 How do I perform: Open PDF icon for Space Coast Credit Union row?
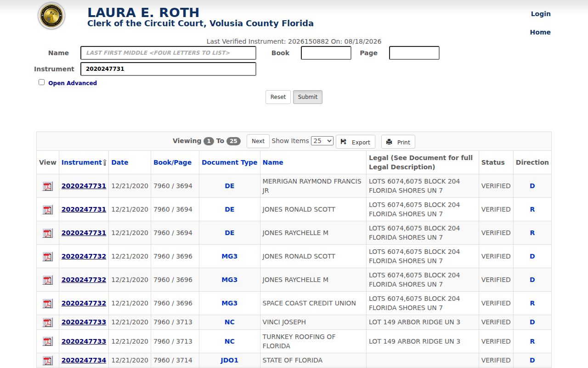point(48,304)
